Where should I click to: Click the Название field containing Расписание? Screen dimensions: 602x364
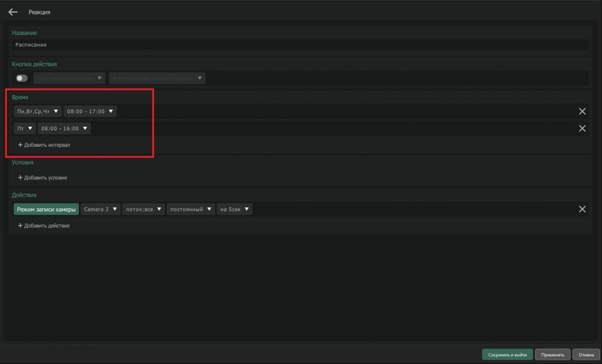(300, 45)
